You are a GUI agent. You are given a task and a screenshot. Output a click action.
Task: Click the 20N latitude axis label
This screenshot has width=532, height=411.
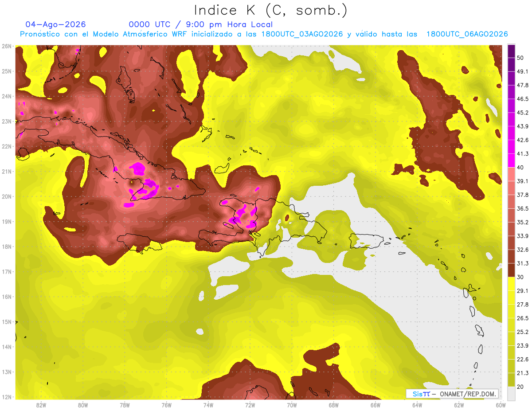coord(6,196)
